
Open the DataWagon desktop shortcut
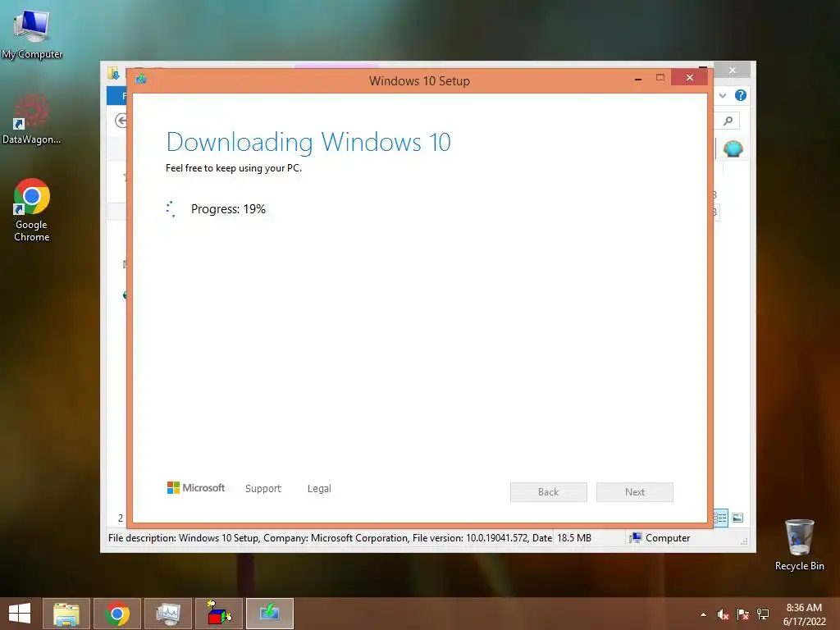32,120
